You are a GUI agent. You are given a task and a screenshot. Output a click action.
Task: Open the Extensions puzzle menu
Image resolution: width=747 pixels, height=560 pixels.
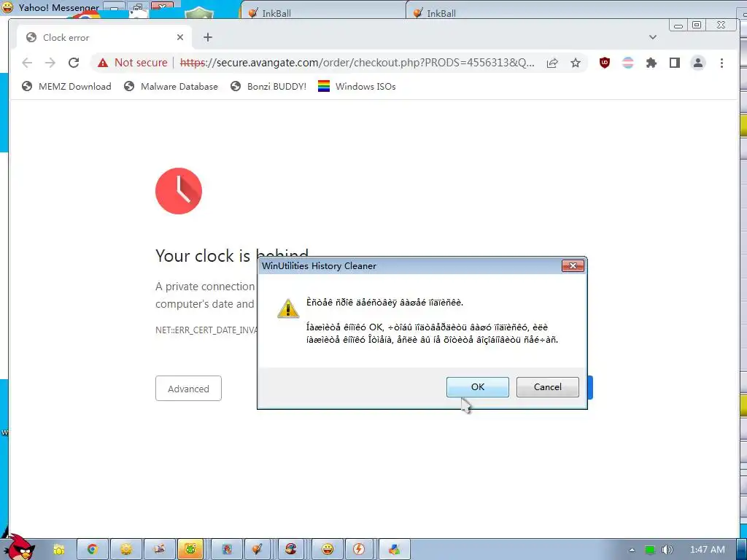coord(651,63)
